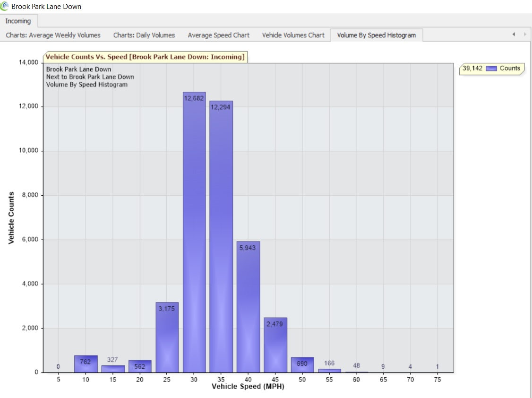The width and height of the screenshot is (532, 398).
Task: Click the 50 MPH bar labeled 690
Action: point(302,365)
